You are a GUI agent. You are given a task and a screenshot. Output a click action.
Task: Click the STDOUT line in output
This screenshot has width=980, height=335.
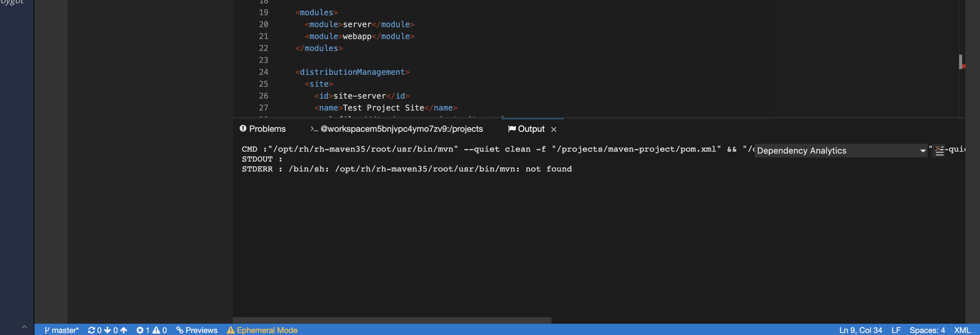[x=262, y=159]
